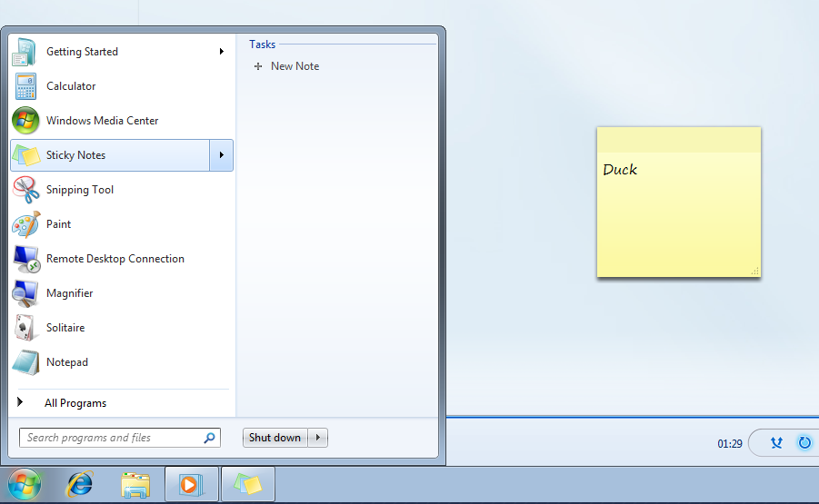
Task: Select Windows Media Center entry
Action: (x=122, y=121)
